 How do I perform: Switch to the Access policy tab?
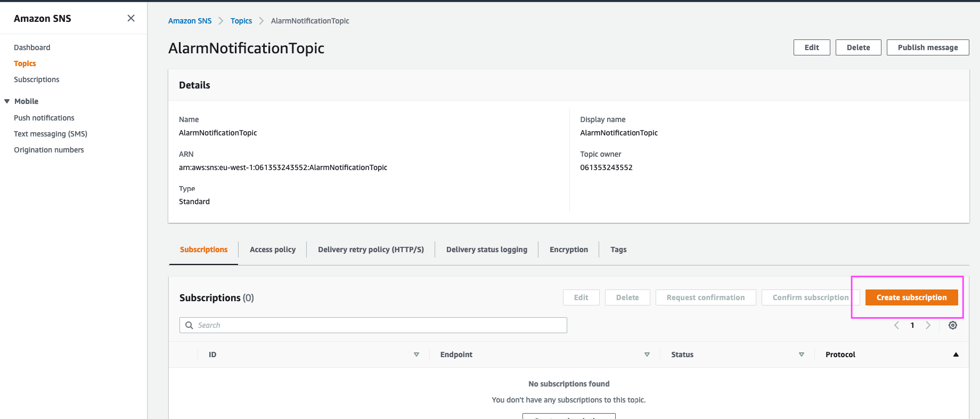coord(273,249)
